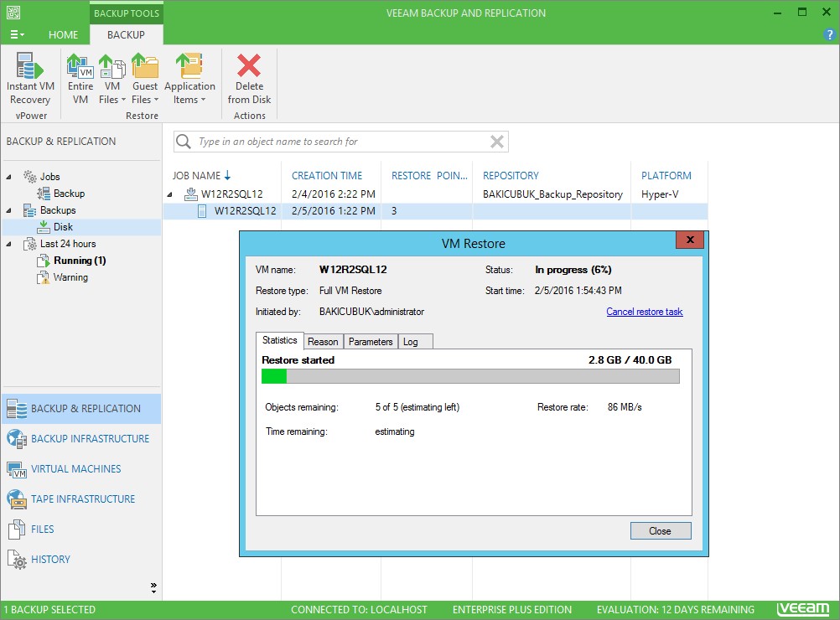Select Jobs in the navigation tree

49,177
